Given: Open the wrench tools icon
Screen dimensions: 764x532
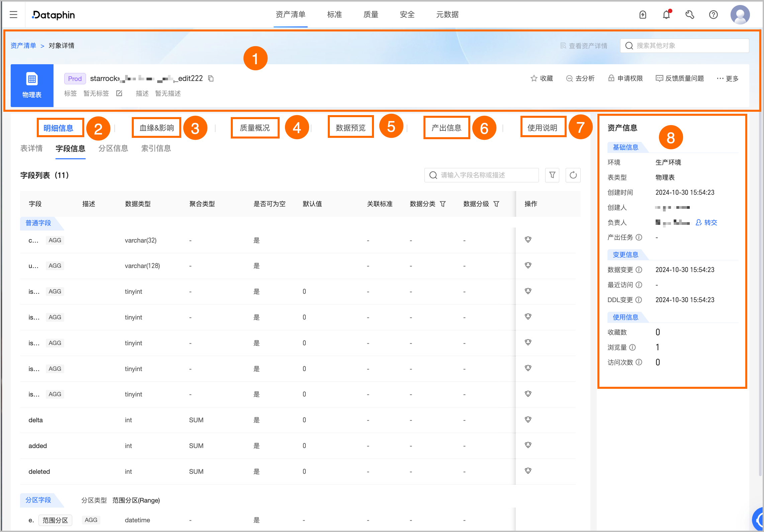Looking at the screenshot, I should [x=690, y=15].
